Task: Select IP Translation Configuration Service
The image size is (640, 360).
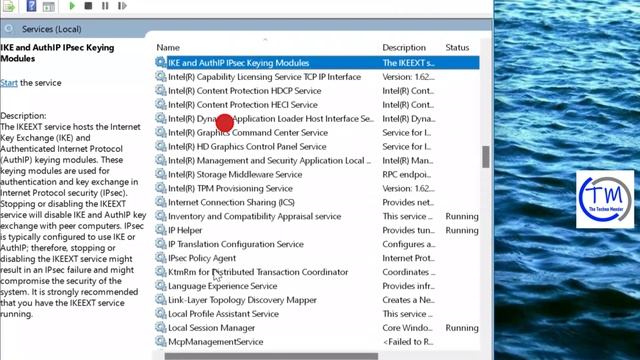Action: (236, 244)
